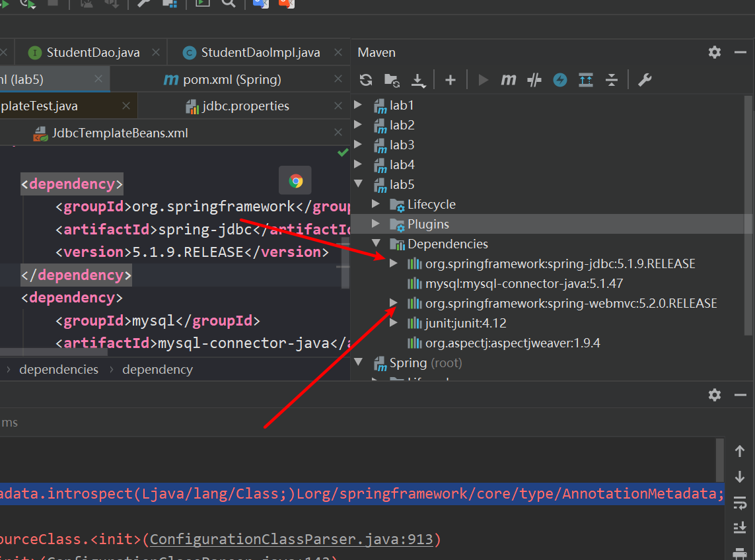Expand the lab1 Maven module
The height and width of the screenshot is (560, 755).
click(359, 105)
